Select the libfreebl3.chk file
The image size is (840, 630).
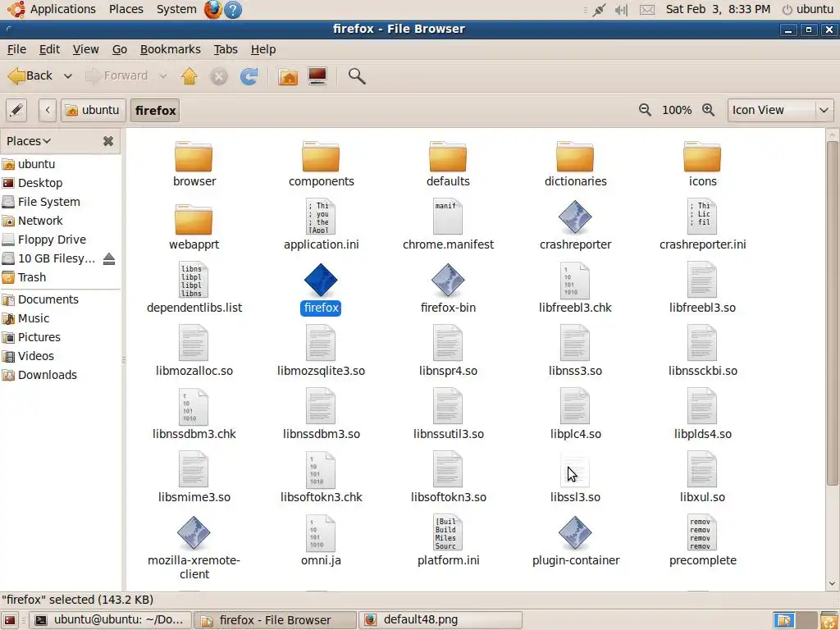575,288
